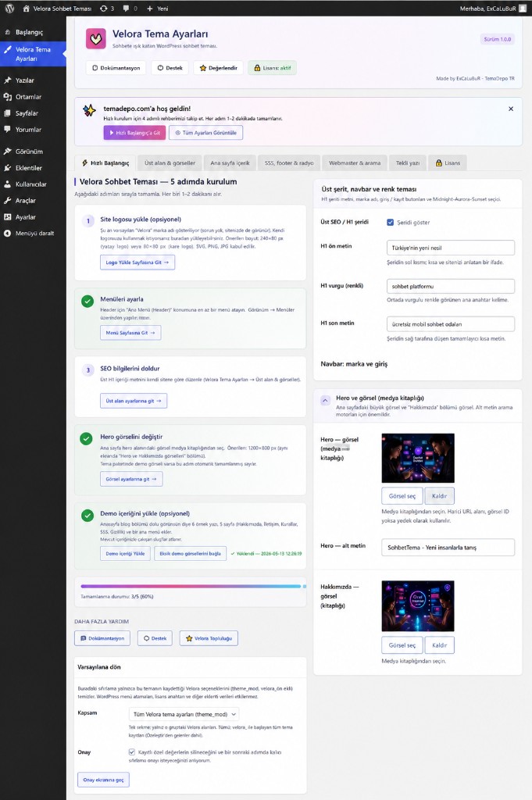
Task: Switch to the Lisans tab
Action: (448, 162)
